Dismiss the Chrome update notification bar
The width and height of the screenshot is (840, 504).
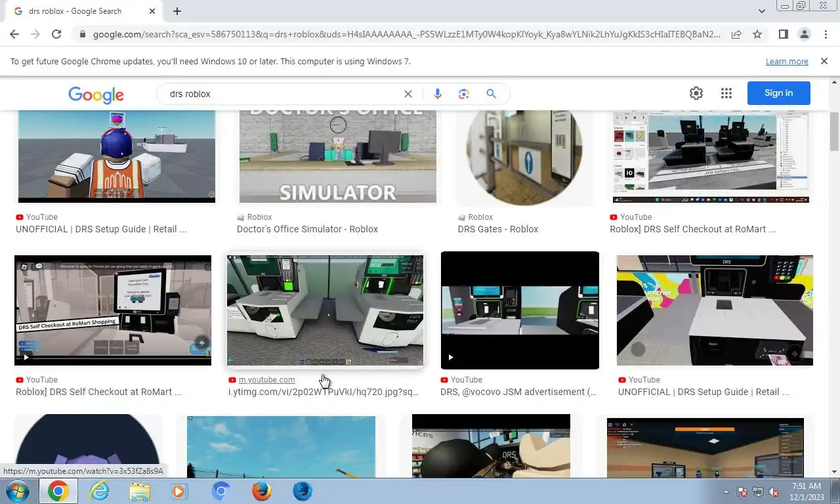click(x=824, y=61)
